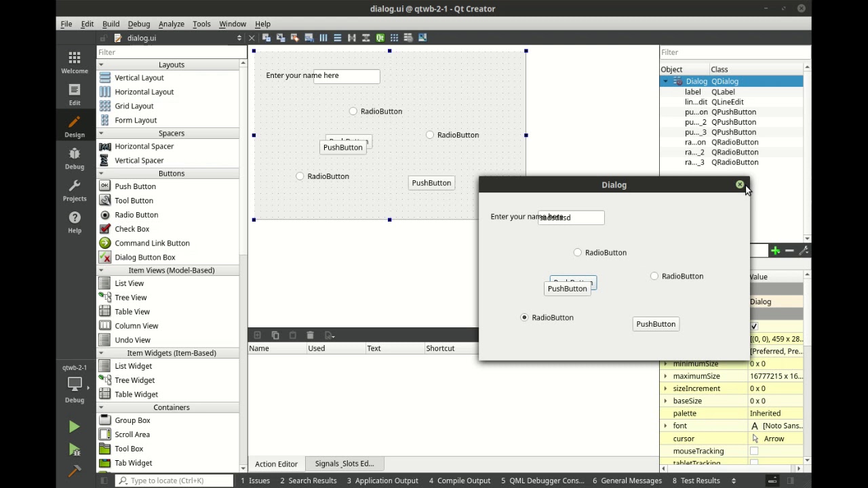Run the project with the green play icon

coord(74,426)
